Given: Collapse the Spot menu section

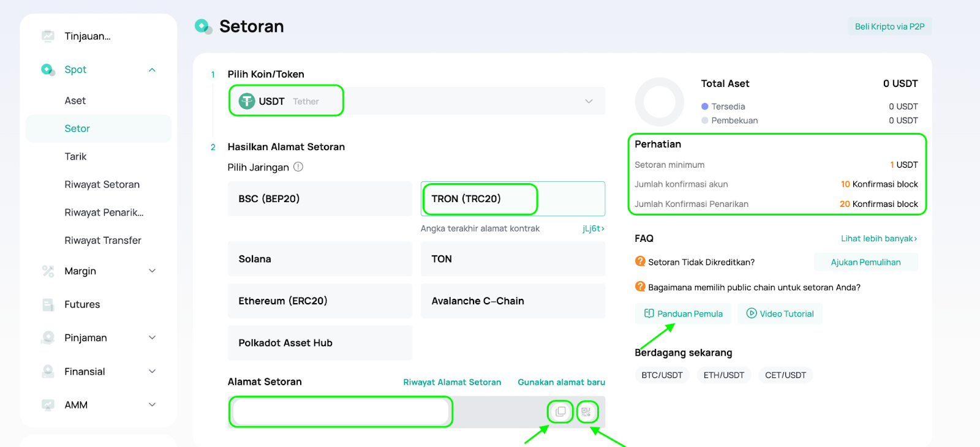Looking at the screenshot, I should pos(152,70).
